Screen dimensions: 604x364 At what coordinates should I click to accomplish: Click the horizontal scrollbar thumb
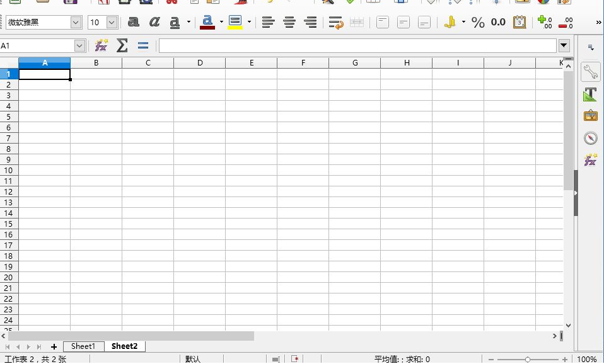tap(131, 336)
